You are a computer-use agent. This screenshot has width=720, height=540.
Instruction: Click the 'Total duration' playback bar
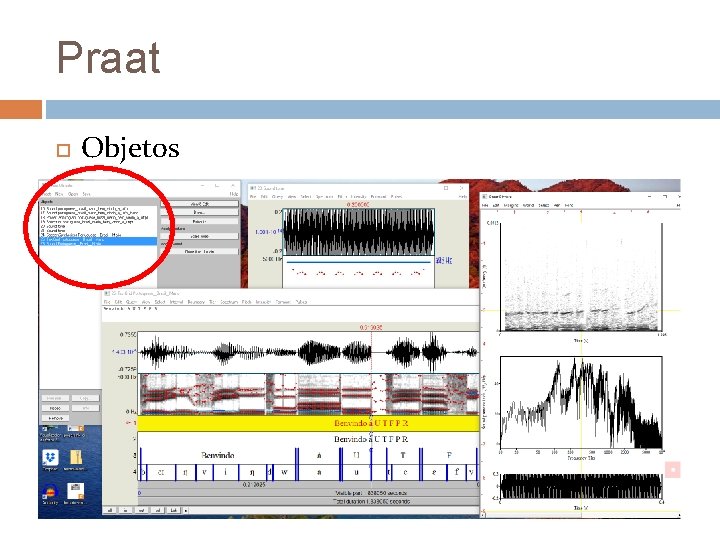308,501
